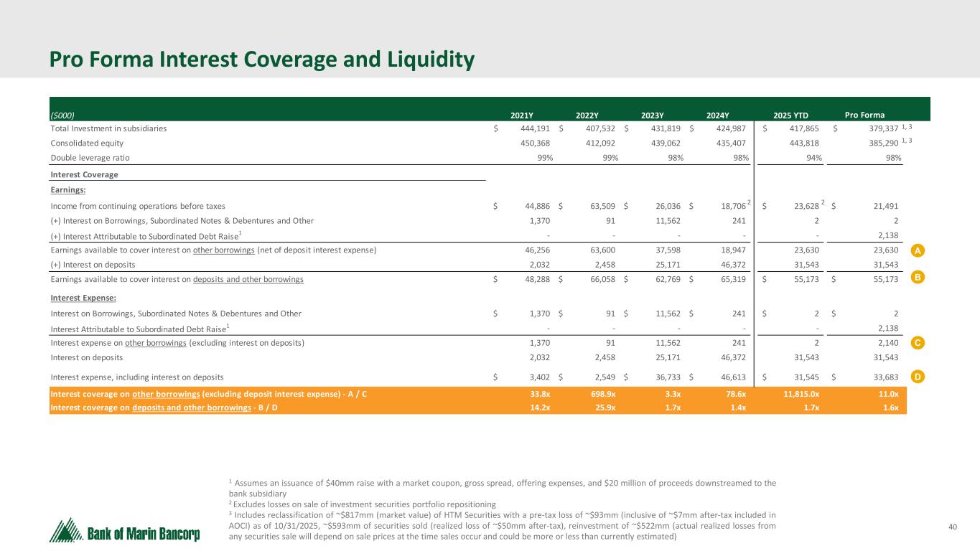Click the slide title Pro Forma Interest Coverage
Screen dimensions: 980x551
click(261, 60)
